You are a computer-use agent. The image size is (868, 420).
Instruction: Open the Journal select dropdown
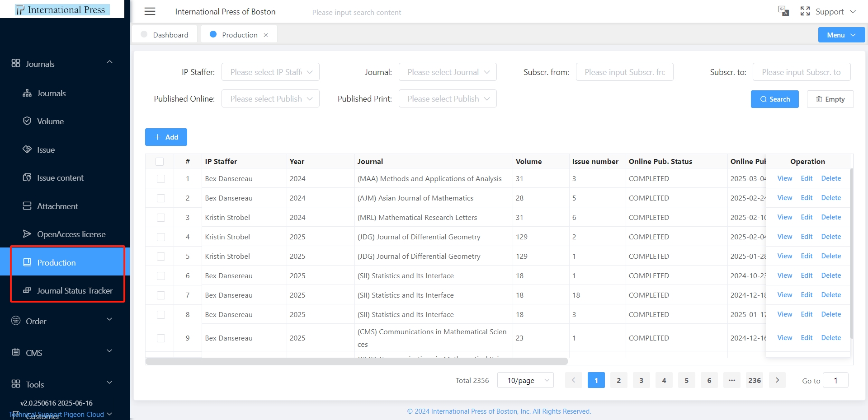point(448,72)
